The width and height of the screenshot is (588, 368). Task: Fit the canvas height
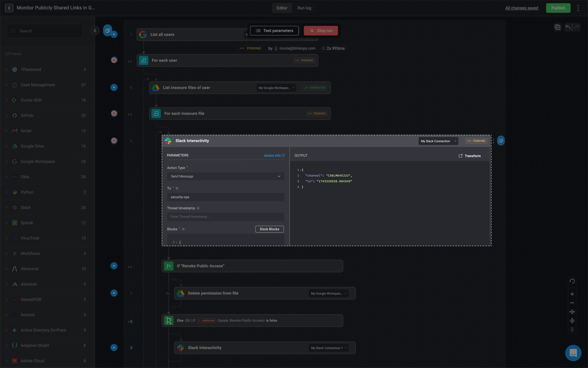(572, 321)
